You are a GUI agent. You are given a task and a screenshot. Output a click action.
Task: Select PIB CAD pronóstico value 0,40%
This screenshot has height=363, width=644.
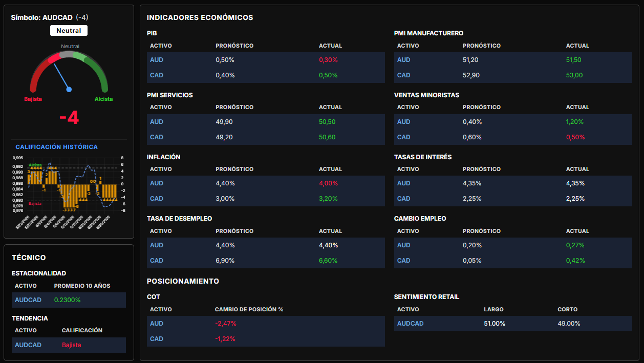click(x=225, y=75)
